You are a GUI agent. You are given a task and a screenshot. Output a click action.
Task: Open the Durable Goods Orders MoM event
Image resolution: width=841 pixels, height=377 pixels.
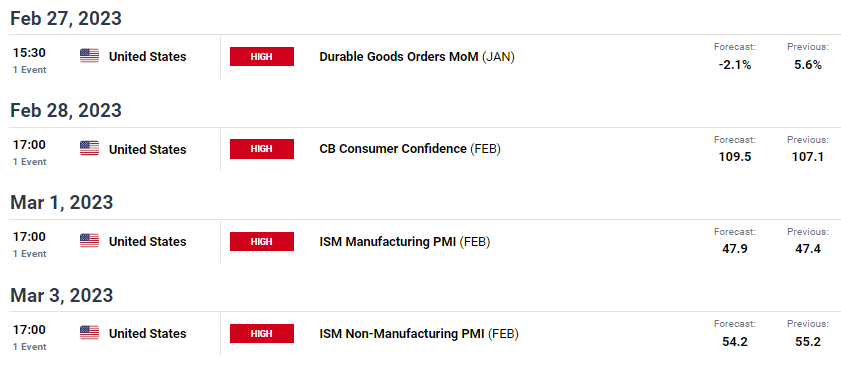417,57
